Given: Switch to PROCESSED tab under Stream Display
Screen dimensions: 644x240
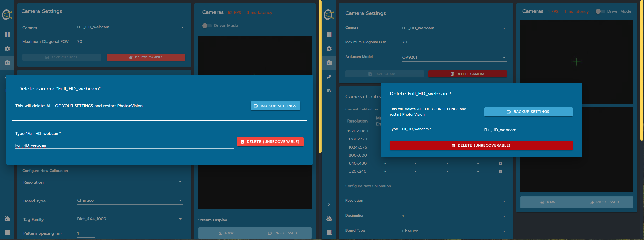Looking at the screenshot, I should point(283,233).
